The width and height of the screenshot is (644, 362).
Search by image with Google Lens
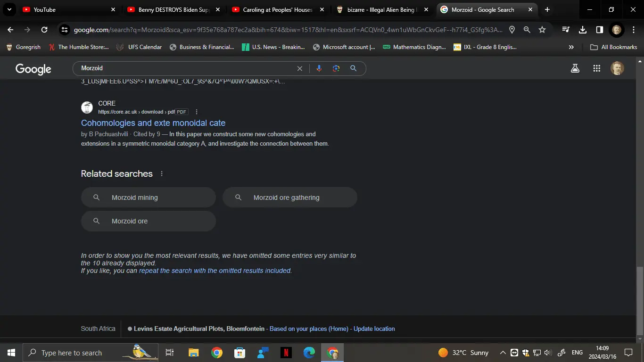(336, 68)
